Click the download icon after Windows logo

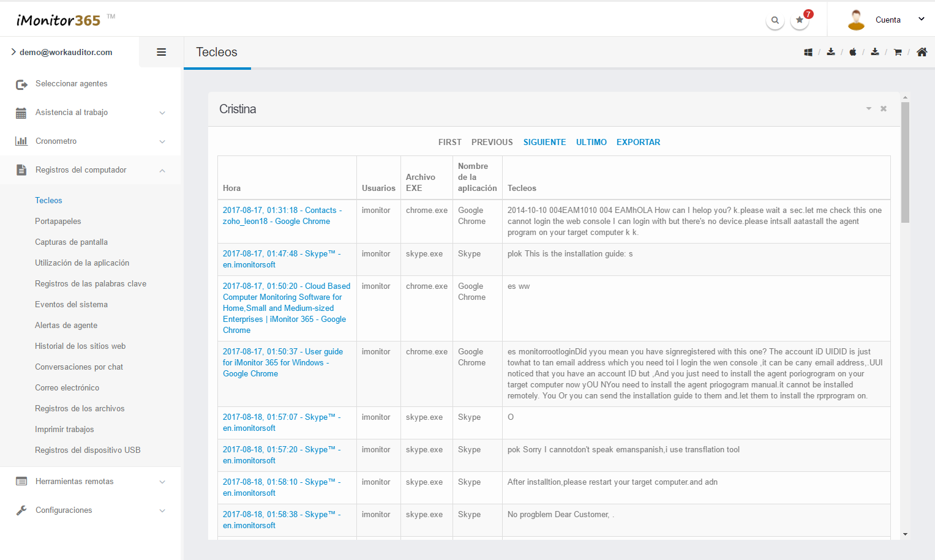[831, 52]
